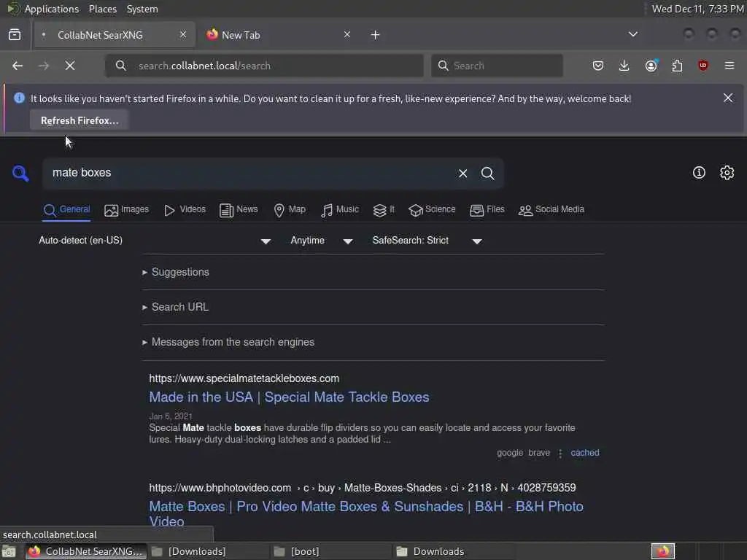Click 'brave' engine label on first result
The image size is (747, 560).
539,453
